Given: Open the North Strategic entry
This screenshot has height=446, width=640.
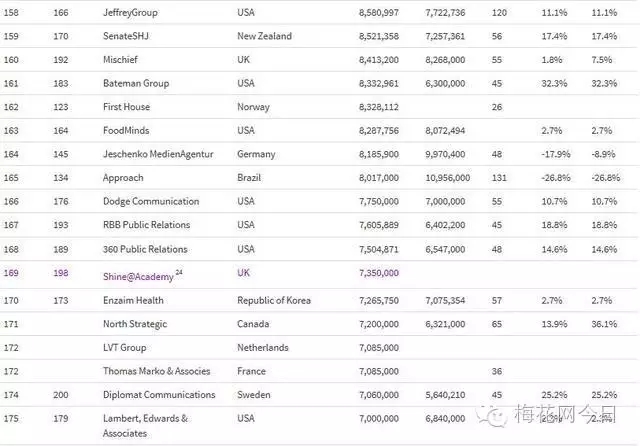Looking at the screenshot, I should pyautogui.click(x=137, y=323).
